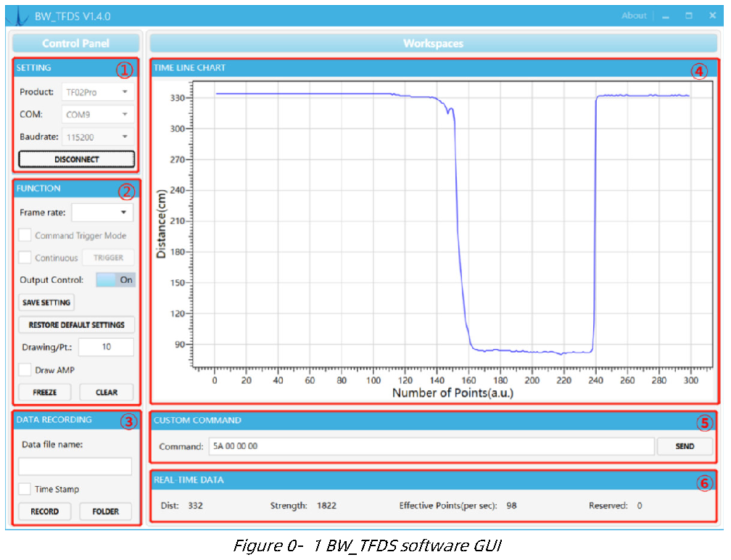Screen dimensions: 731x560
Task: Open the Frame rate dropdown
Action: pos(102,213)
